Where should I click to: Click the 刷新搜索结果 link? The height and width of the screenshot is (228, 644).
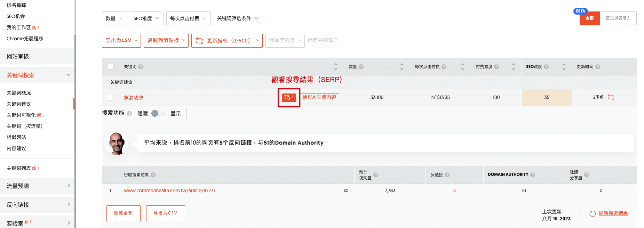(613, 213)
